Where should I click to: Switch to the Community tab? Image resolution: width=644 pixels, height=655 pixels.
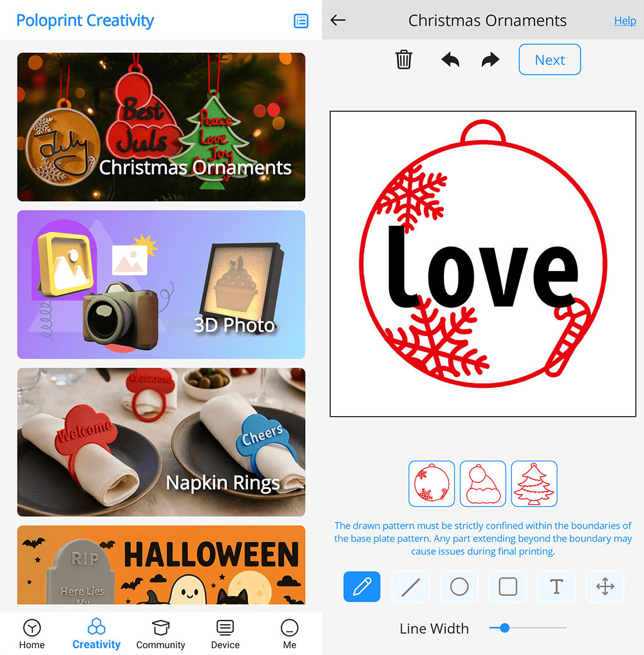pos(160,634)
